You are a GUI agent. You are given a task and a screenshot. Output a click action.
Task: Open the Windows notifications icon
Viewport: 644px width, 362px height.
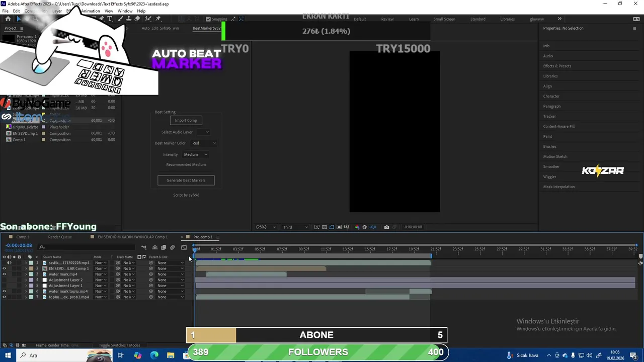pyautogui.click(x=633, y=355)
